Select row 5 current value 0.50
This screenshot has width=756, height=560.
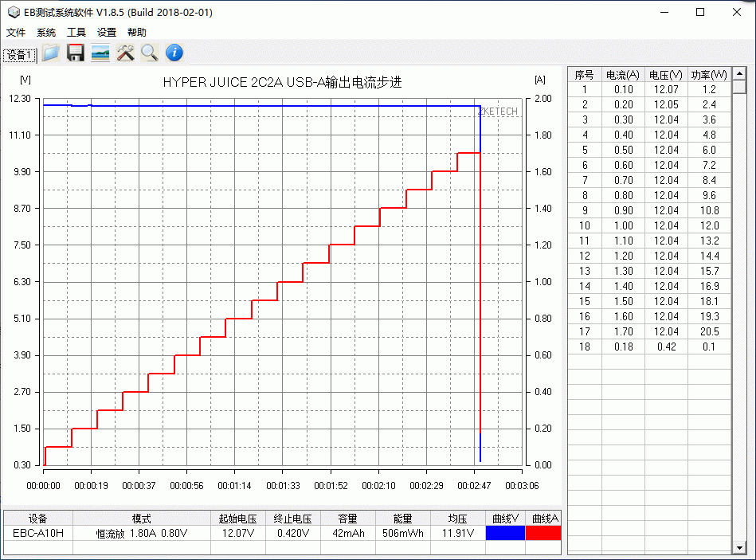tap(624, 150)
